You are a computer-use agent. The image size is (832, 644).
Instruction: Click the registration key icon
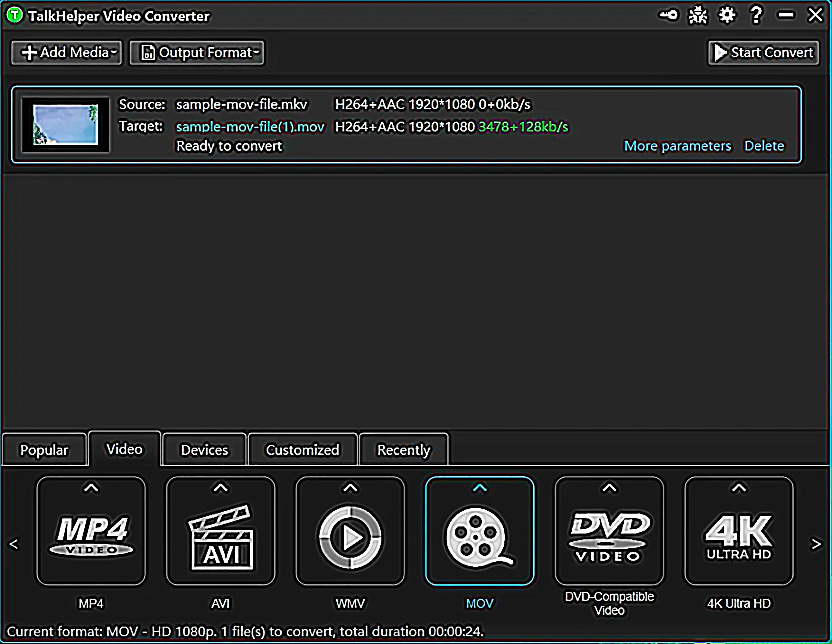point(668,15)
